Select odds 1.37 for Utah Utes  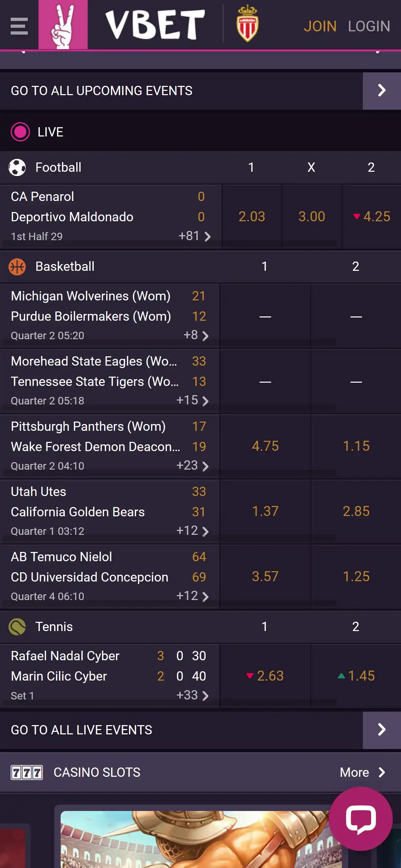point(265,511)
